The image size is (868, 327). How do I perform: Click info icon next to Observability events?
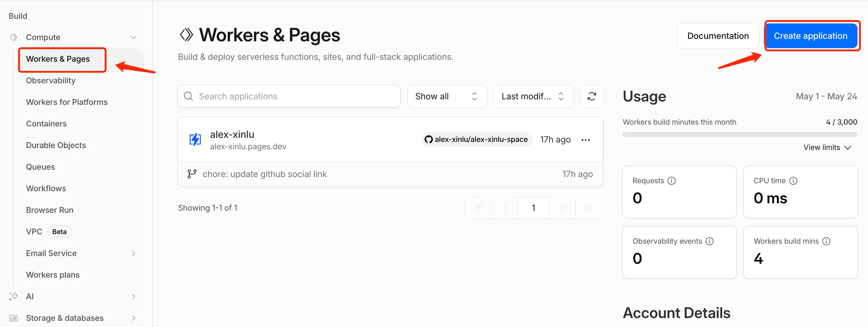pos(710,241)
